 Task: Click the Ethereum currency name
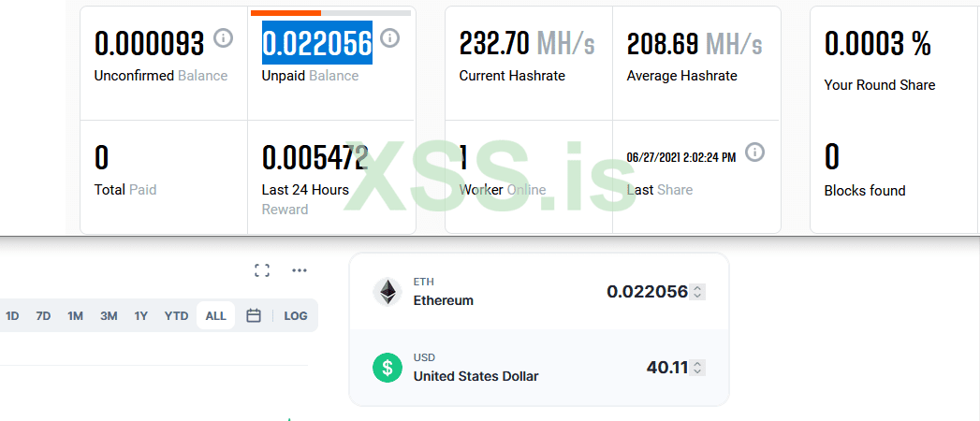443,300
